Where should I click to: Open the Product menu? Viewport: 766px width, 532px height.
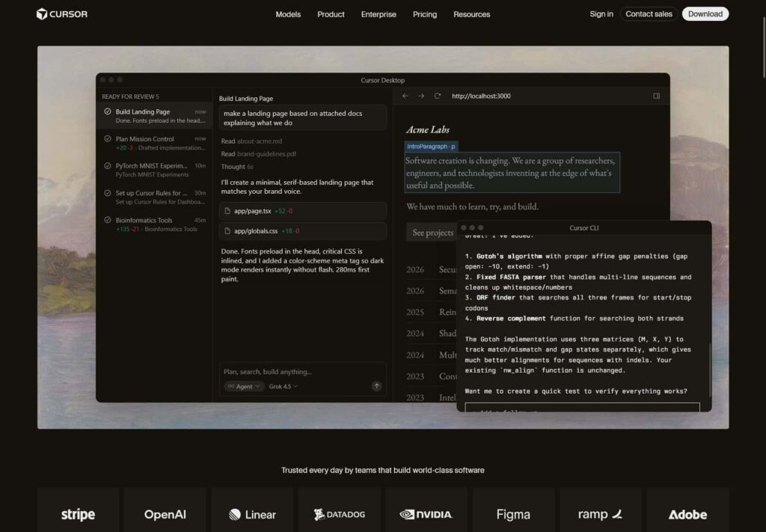tap(331, 14)
